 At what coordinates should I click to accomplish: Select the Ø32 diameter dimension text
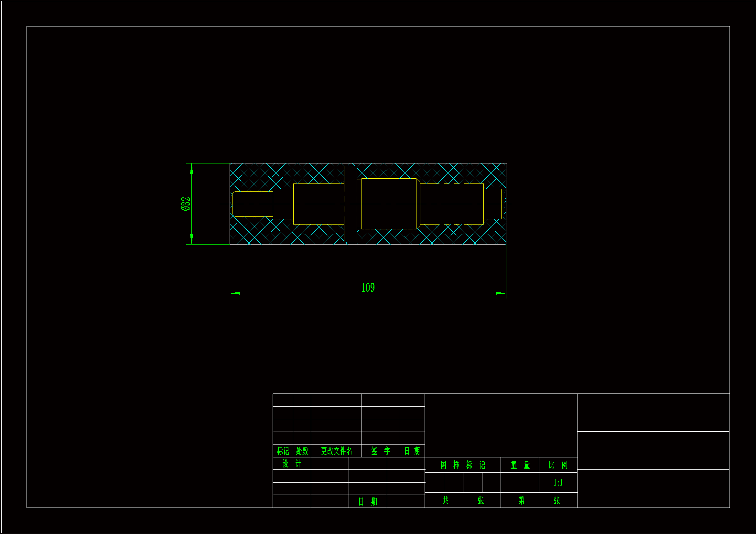(186, 204)
